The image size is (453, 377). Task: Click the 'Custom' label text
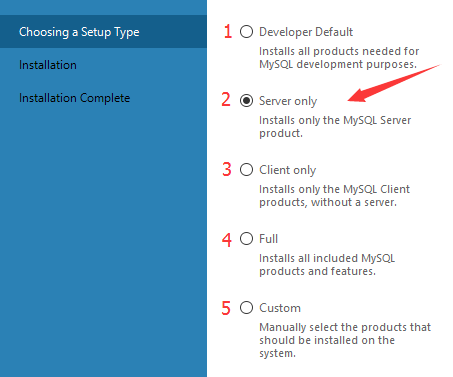click(x=280, y=308)
